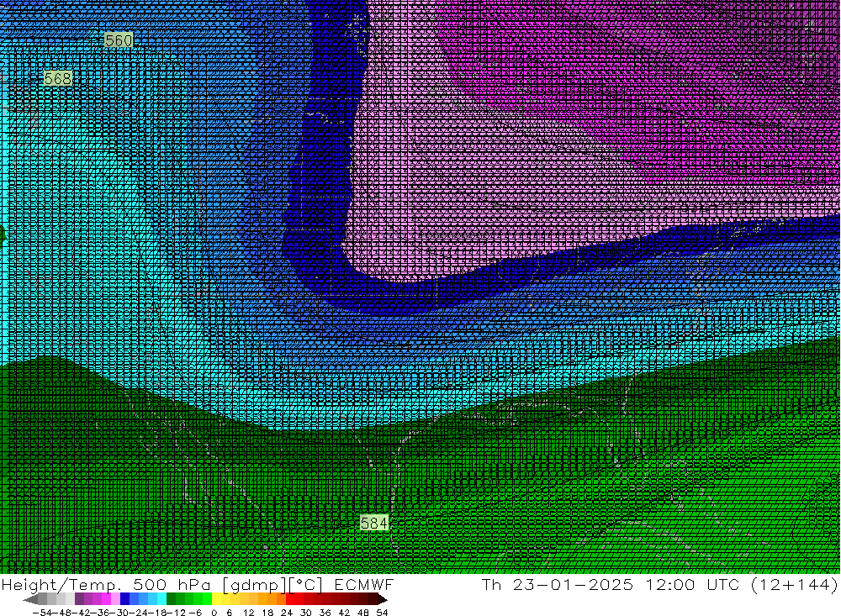Click the 568 contour height label
The image size is (841, 616).
click(57, 78)
